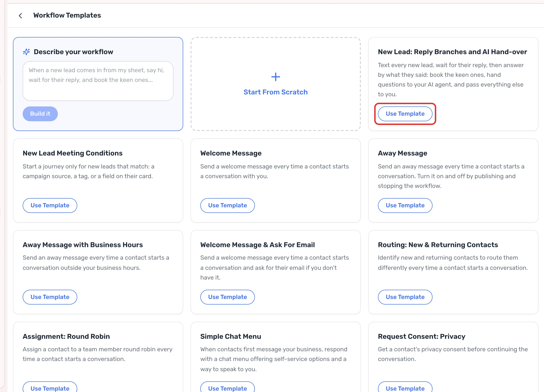Use Template for Welcome Message
This screenshot has height=392, width=544.
(227, 205)
